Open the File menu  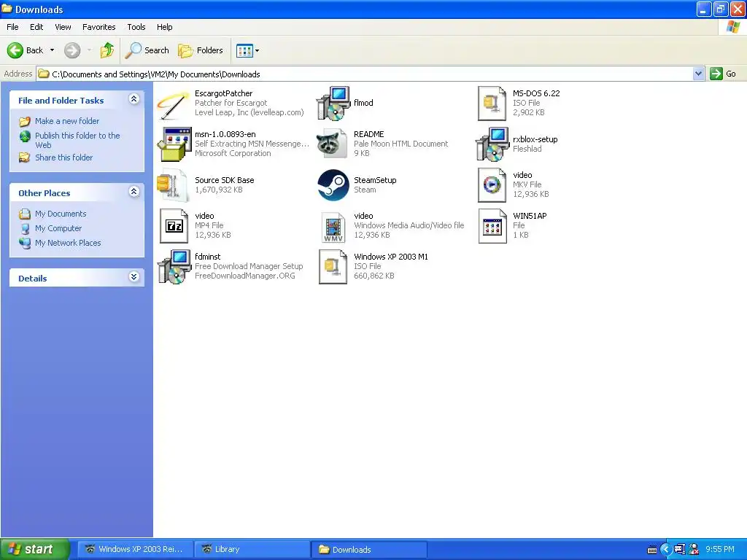pos(12,27)
